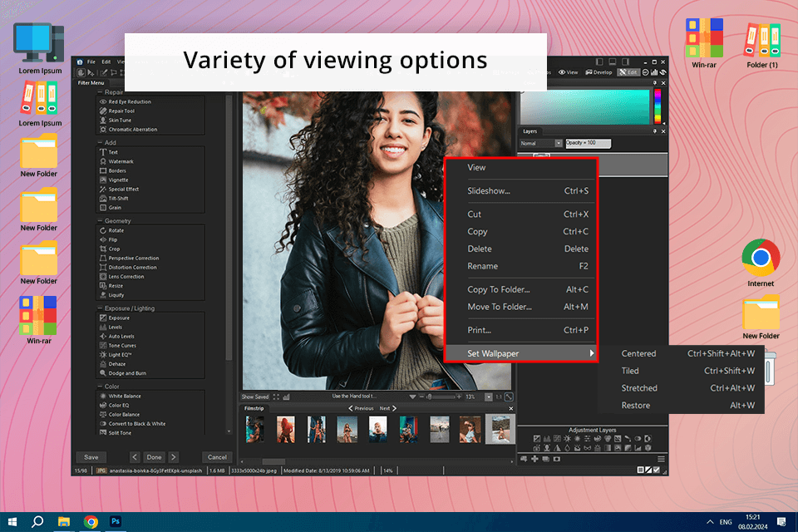
Task: Click the Show Saved button
Action: coord(255,397)
